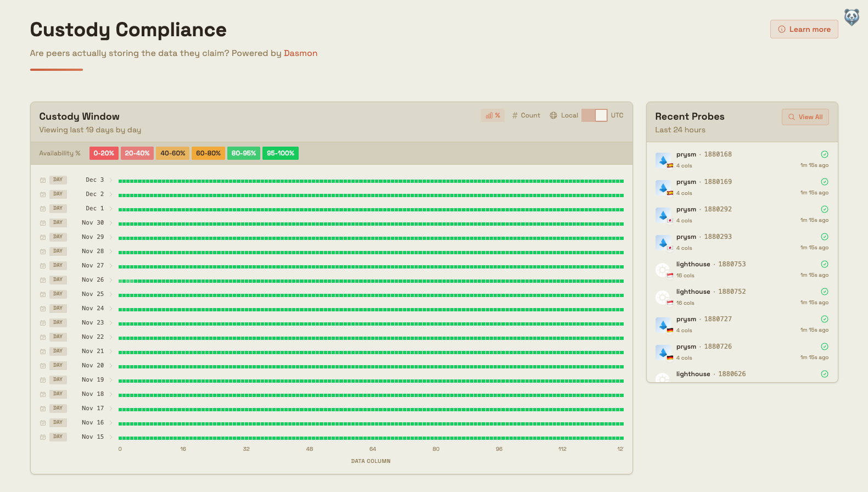Click the Nov 17 date label

click(93, 408)
